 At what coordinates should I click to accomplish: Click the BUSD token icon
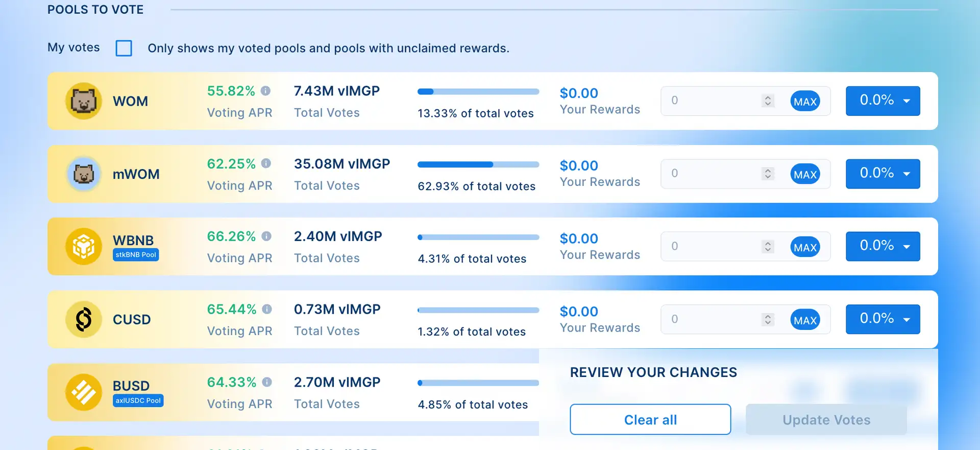pyautogui.click(x=84, y=392)
